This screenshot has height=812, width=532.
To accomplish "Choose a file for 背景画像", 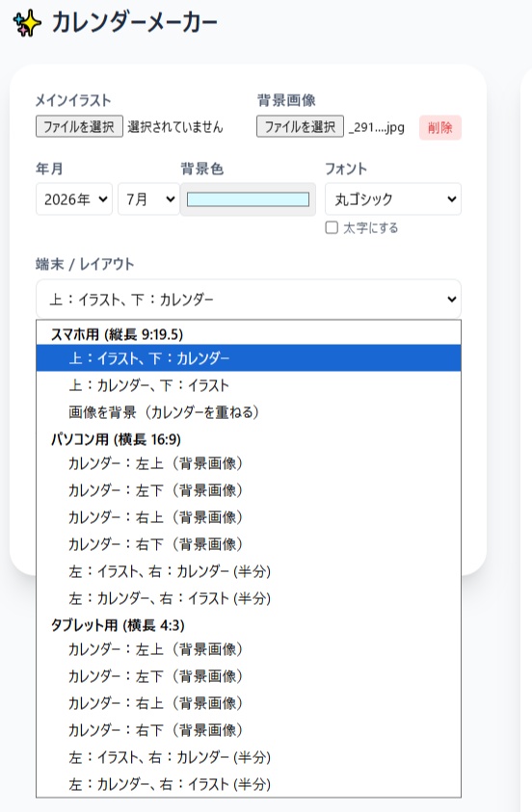I will (300, 126).
